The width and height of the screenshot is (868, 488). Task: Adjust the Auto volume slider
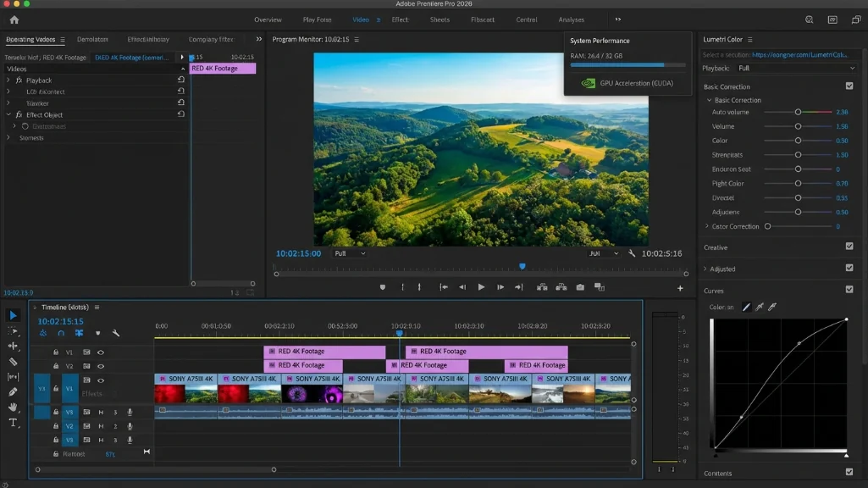pyautogui.click(x=798, y=112)
